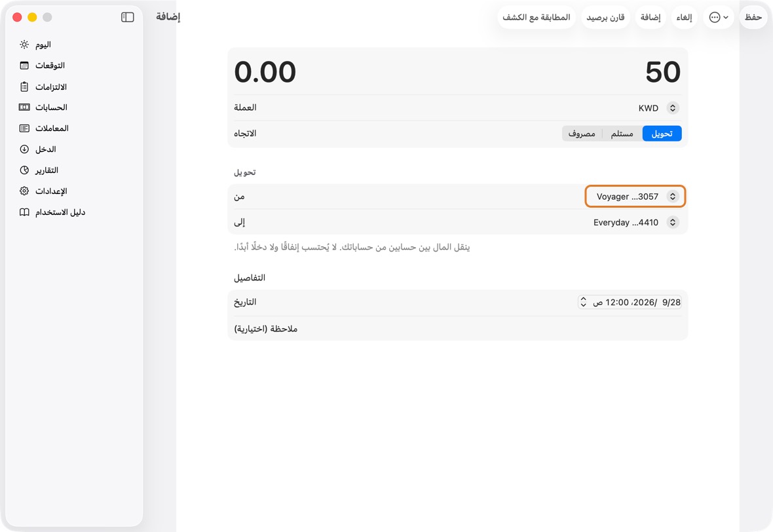Screen dimensions: 773x532
Task: Click the transactions list icon in sidebar
Action: click(x=24, y=128)
